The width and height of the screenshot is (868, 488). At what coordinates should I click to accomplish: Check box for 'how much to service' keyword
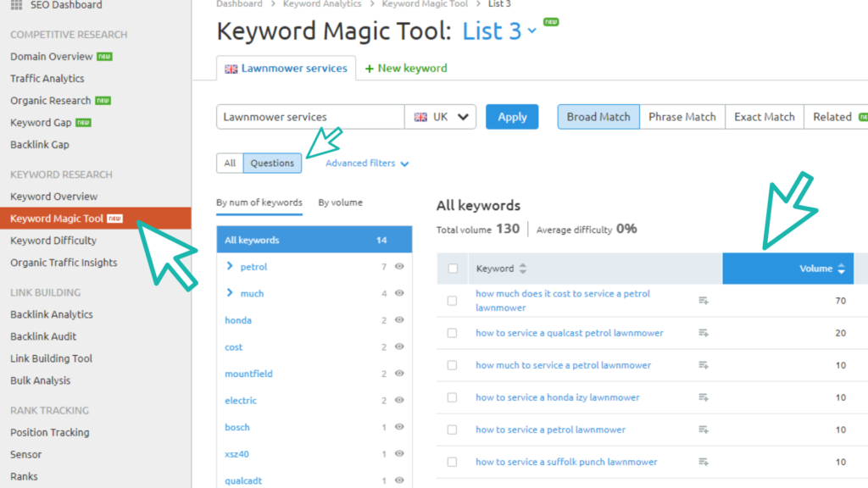[453, 365]
